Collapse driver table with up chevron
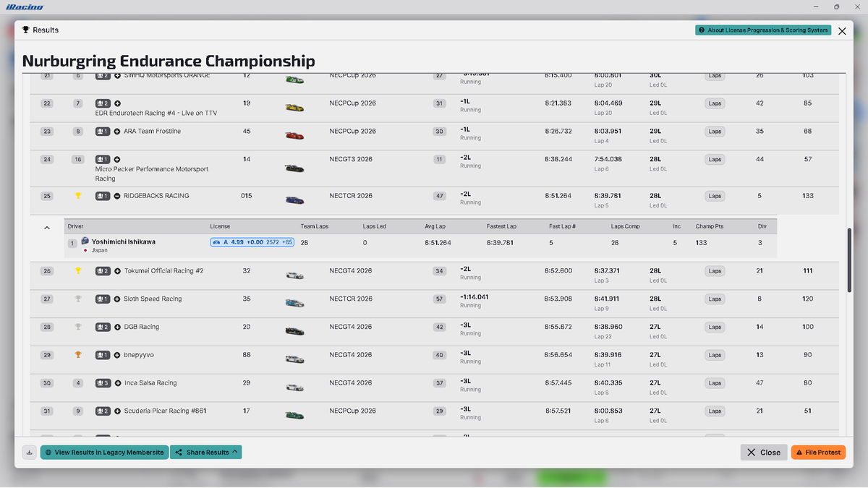This screenshot has height=488, width=868. click(47, 227)
